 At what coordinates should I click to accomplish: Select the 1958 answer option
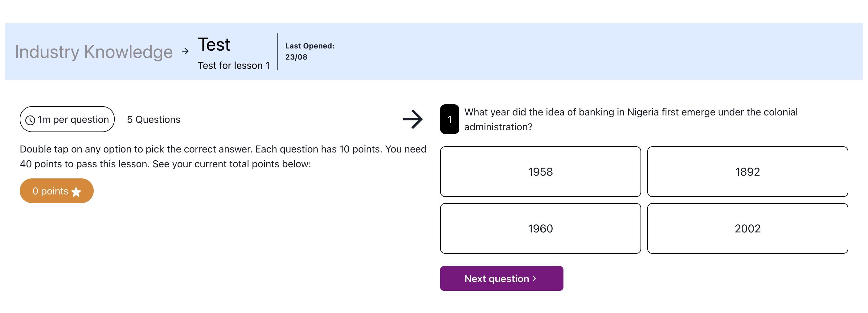click(x=540, y=172)
